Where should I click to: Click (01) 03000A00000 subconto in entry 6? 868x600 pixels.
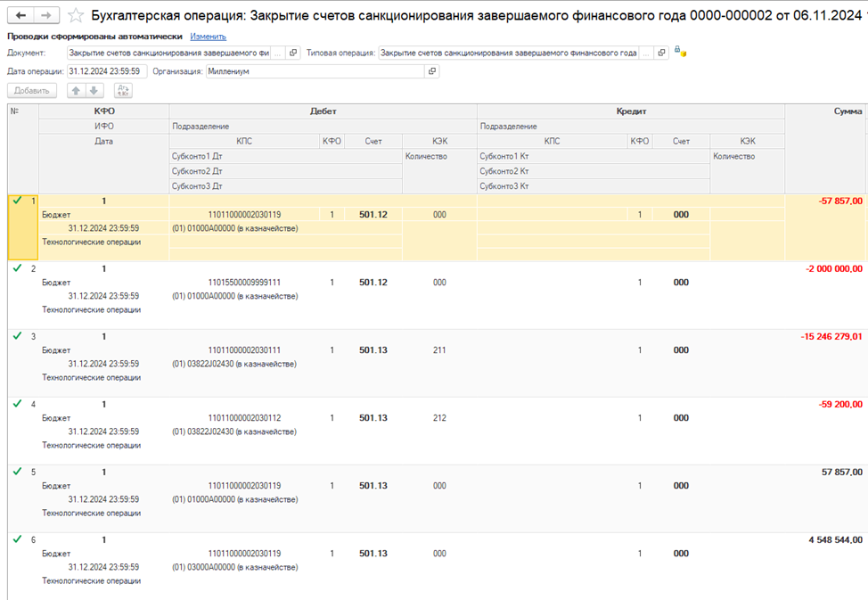pos(234,567)
